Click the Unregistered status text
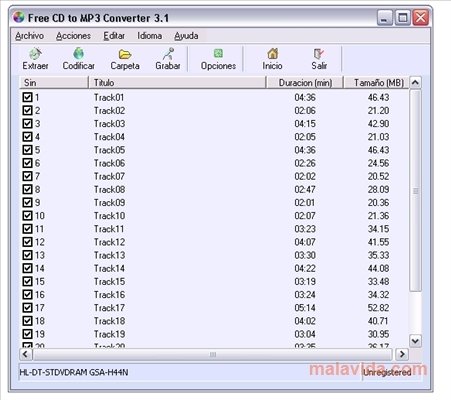Image resolution: width=451 pixels, height=400 pixels. pyautogui.click(x=387, y=372)
